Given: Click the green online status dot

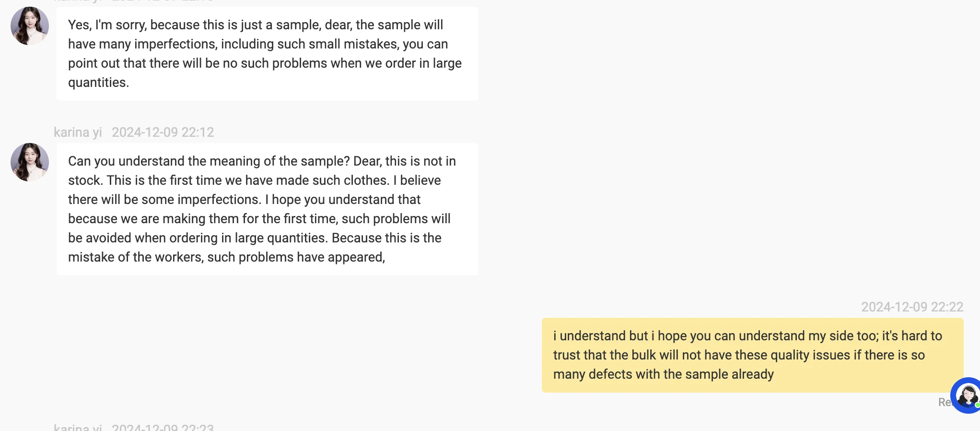Looking at the screenshot, I should tap(977, 405).
